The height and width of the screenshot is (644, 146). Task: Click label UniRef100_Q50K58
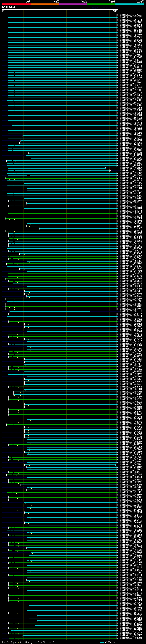click(x=131, y=608)
